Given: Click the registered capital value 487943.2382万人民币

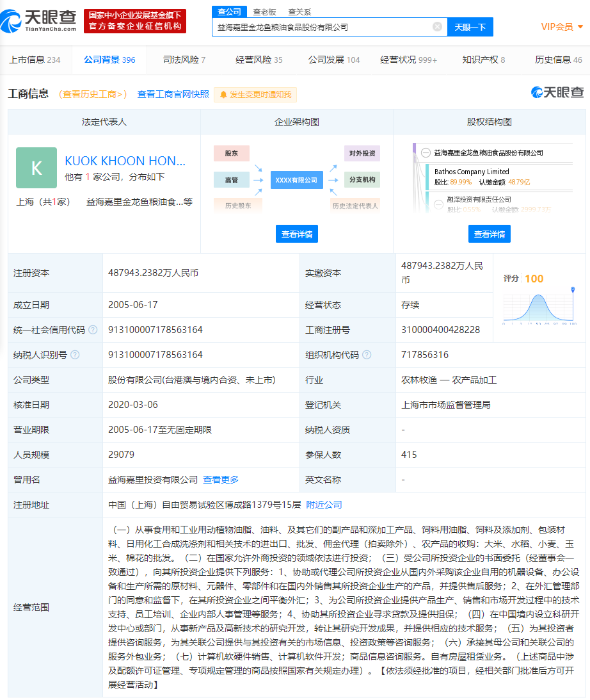Looking at the screenshot, I should click(154, 273).
